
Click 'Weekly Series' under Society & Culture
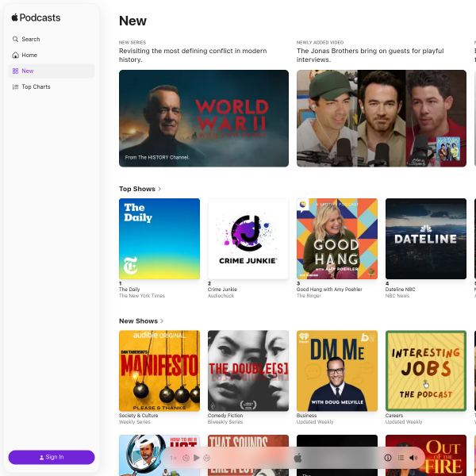coord(135,422)
